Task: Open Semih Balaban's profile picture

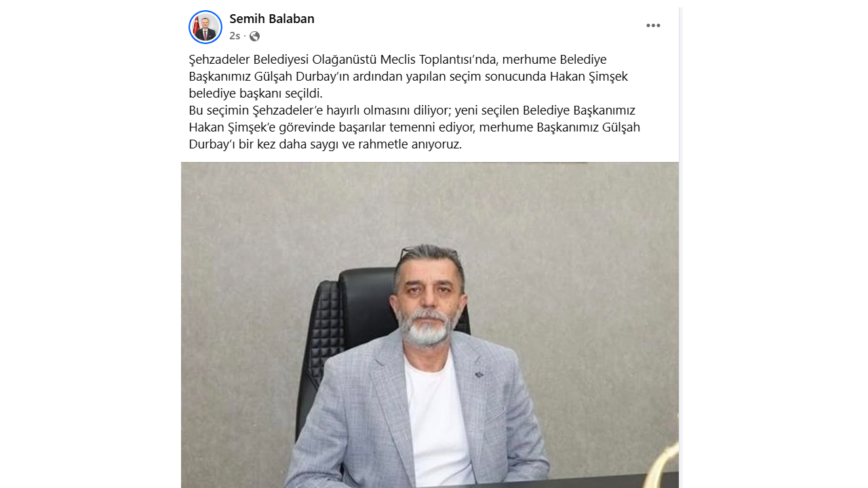Action: pos(205,27)
